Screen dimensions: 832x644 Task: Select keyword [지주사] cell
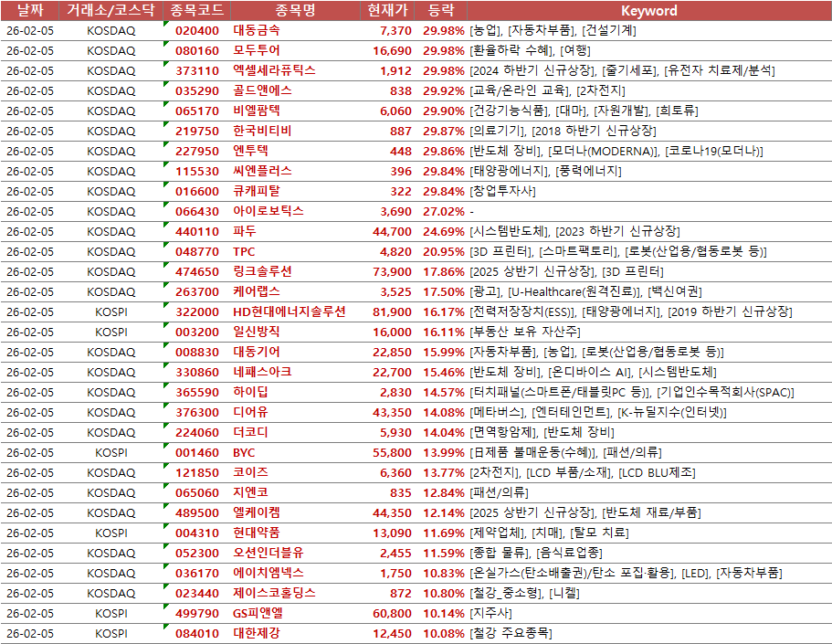click(x=490, y=613)
